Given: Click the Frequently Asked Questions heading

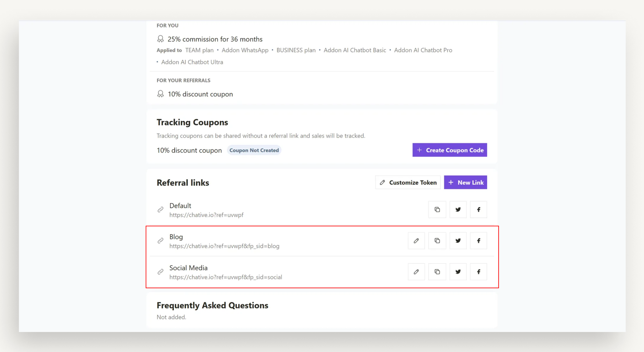Looking at the screenshot, I should tap(212, 305).
